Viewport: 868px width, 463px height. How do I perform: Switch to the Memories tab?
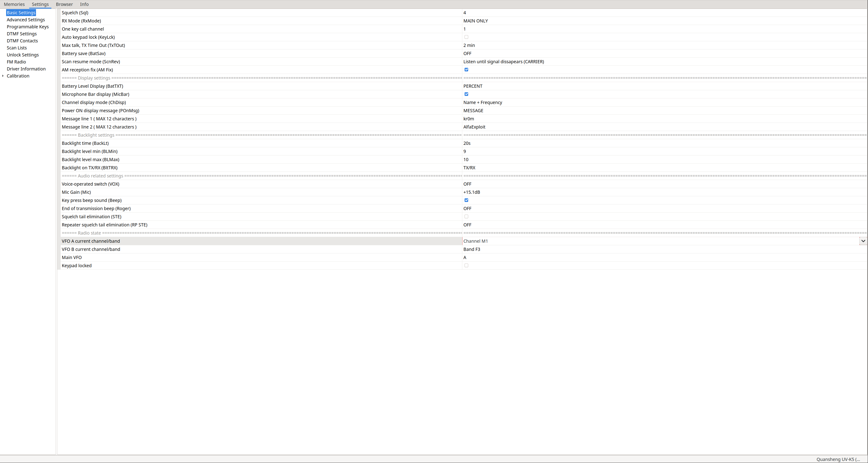click(14, 4)
